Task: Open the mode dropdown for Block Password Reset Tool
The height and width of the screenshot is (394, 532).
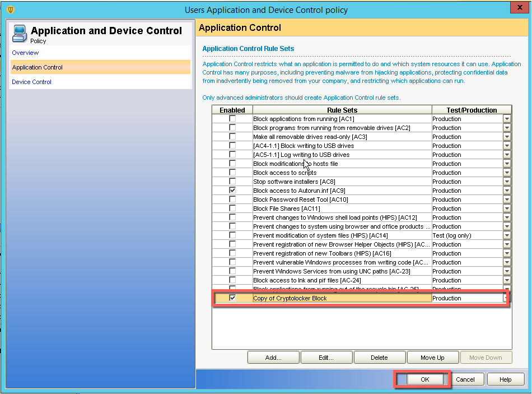Action: (x=507, y=200)
